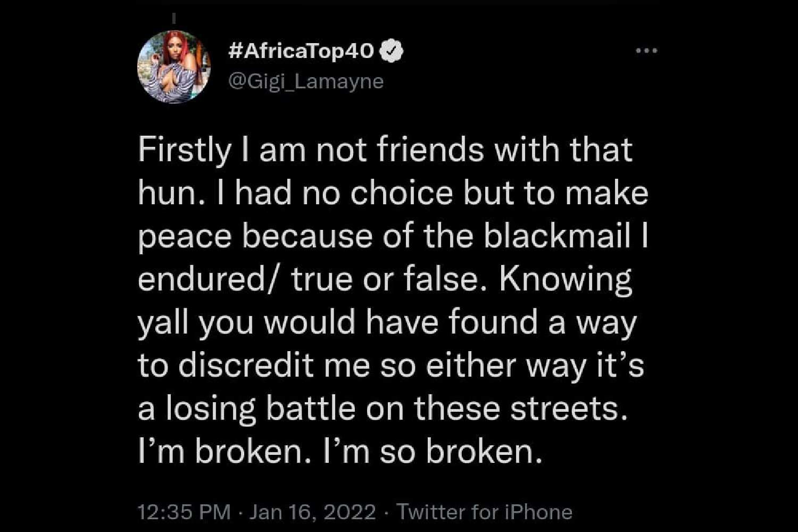Image resolution: width=798 pixels, height=532 pixels.
Task: Open the @Gigi_Lamayne handle link
Action: click(x=305, y=81)
